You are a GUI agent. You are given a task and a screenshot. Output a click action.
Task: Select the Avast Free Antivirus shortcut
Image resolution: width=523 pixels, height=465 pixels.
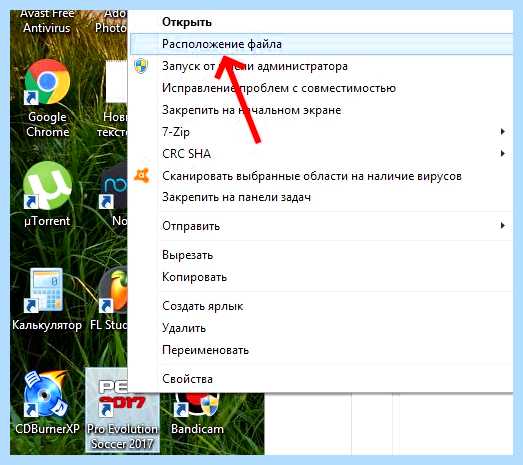pos(47,22)
